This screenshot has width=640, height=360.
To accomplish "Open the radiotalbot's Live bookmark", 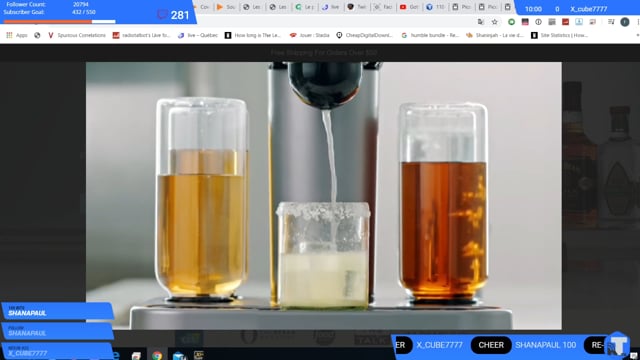I will coord(142,36).
